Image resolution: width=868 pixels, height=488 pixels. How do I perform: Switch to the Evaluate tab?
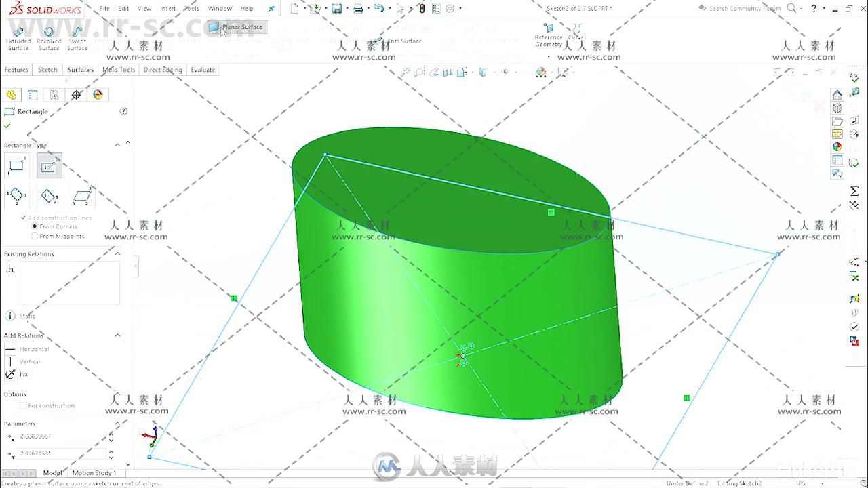coord(203,70)
